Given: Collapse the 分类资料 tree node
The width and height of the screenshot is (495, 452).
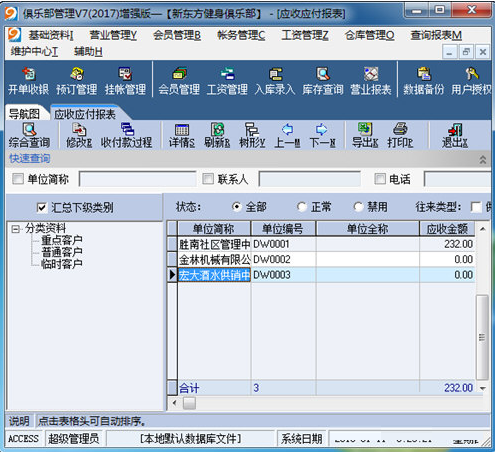Looking at the screenshot, I should point(15,229).
